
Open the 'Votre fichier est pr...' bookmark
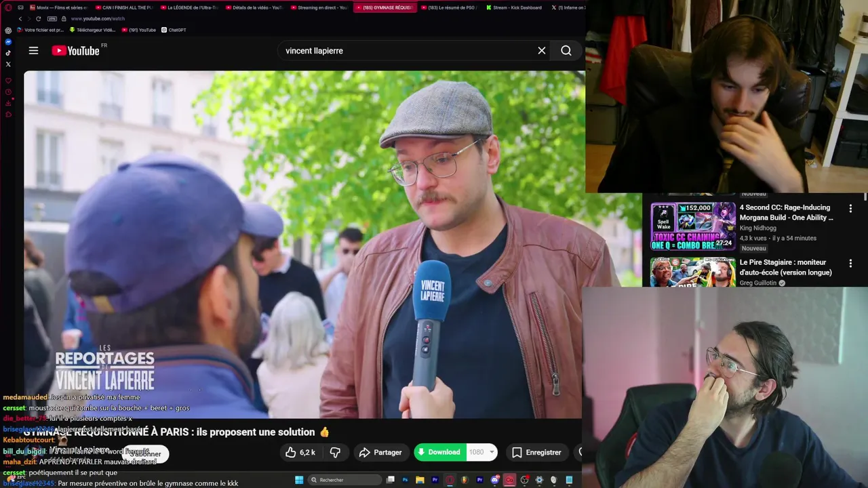(x=39, y=30)
